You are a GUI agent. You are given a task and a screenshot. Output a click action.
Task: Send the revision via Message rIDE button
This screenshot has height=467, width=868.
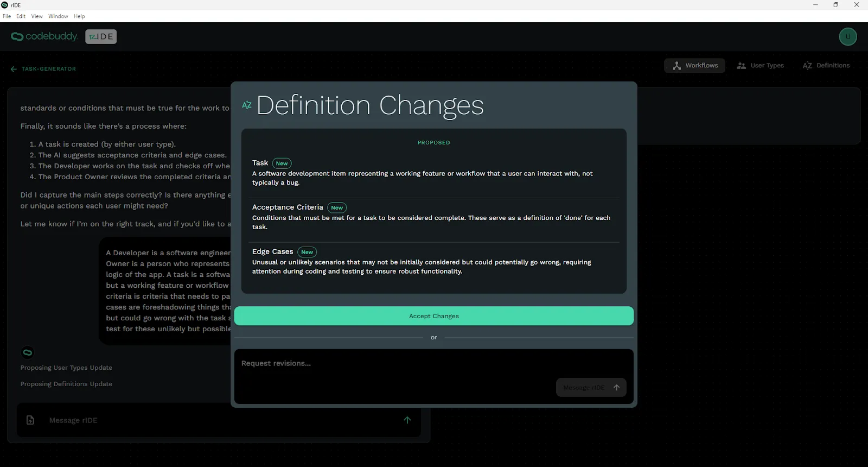click(x=591, y=387)
